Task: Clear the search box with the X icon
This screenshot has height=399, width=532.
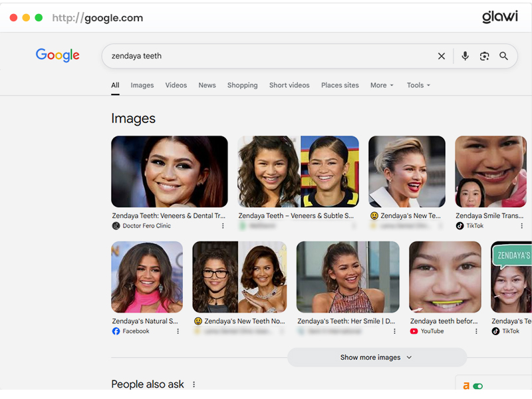Action: [441, 57]
